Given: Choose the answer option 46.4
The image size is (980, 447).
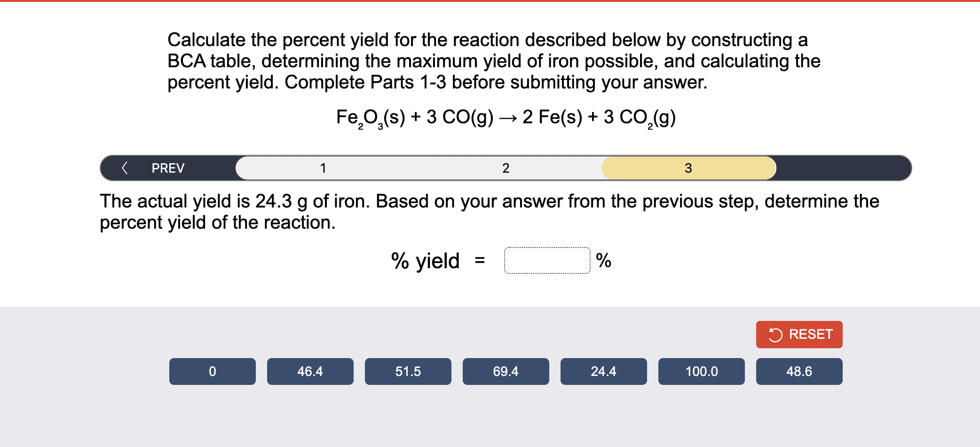Looking at the screenshot, I should point(310,371).
